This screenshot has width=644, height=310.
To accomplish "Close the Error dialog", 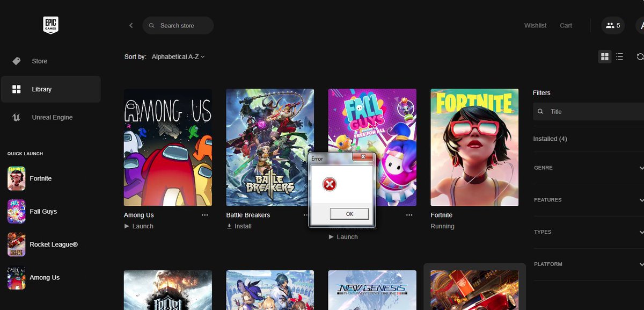I will click(x=363, y=157).
